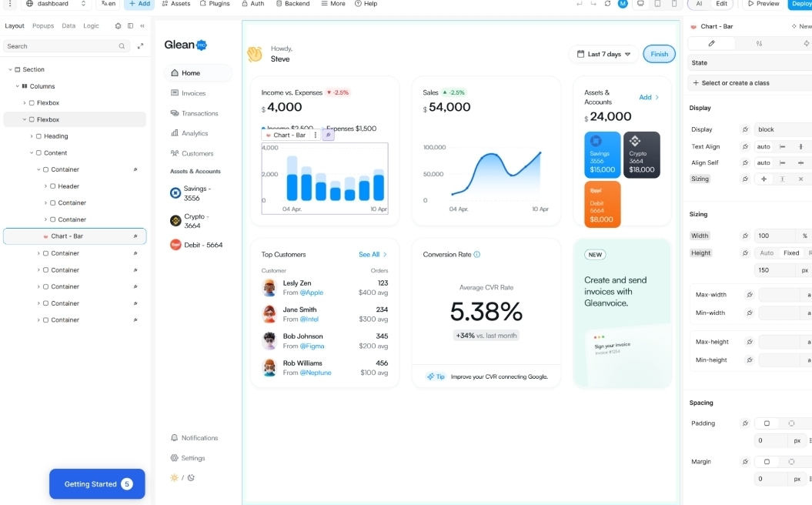
Task: Click the refresh icon in top toolbar
Action: [x=607, y=4]
